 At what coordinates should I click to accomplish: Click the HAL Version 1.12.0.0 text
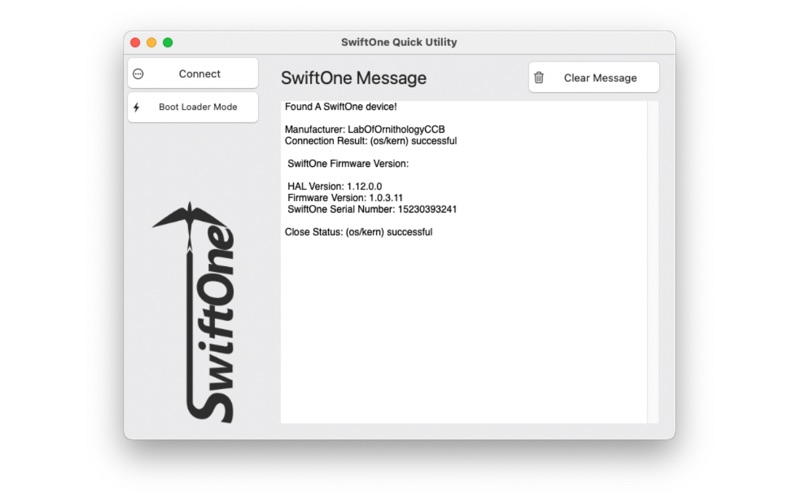click(x=334, y=187)
